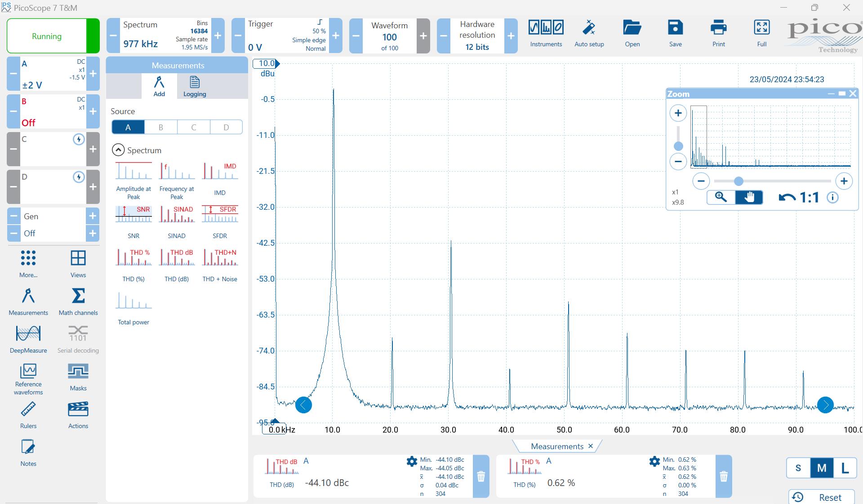
Task: Open the Math channels tool
Action: pyautogui.click(x=78, y=301)
